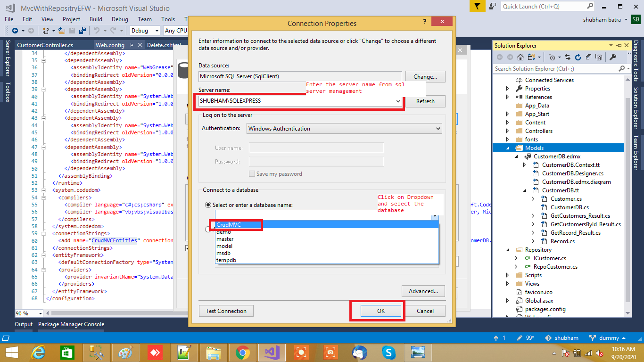Open the Server name dropdown

click(x=398, y=101)
